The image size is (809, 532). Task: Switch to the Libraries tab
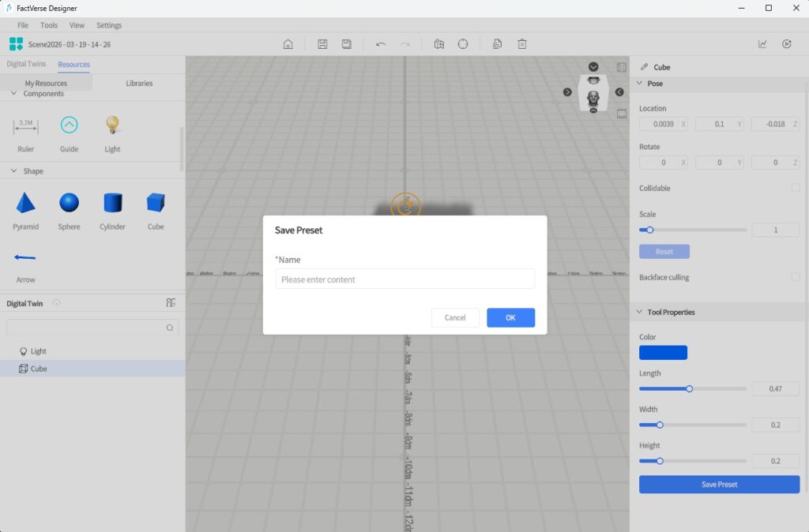(139, 83)
